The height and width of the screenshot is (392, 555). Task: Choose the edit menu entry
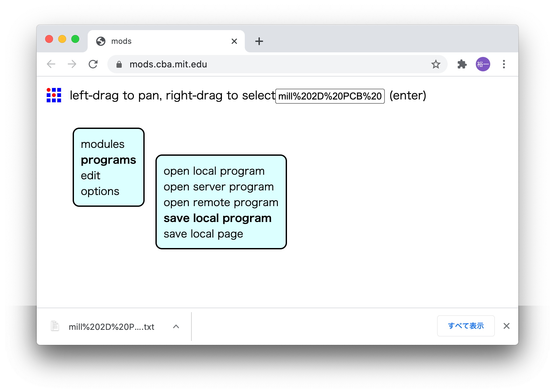(91, 176)
